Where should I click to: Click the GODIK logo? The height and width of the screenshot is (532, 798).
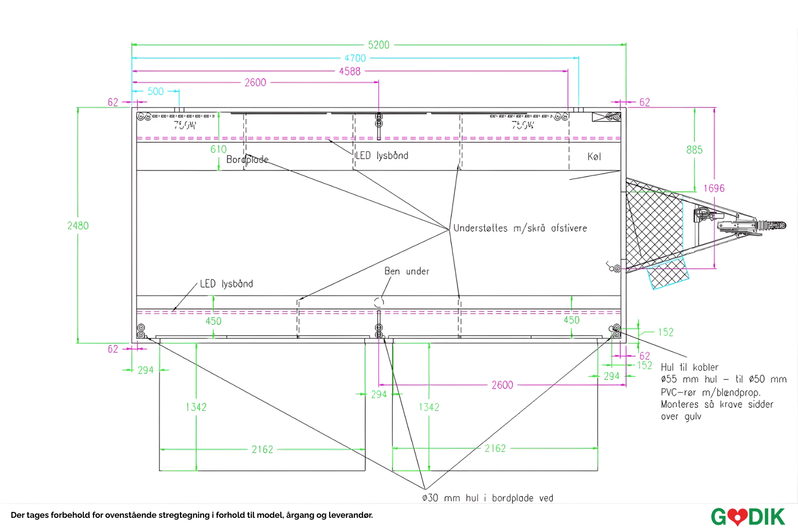point(747,517)
